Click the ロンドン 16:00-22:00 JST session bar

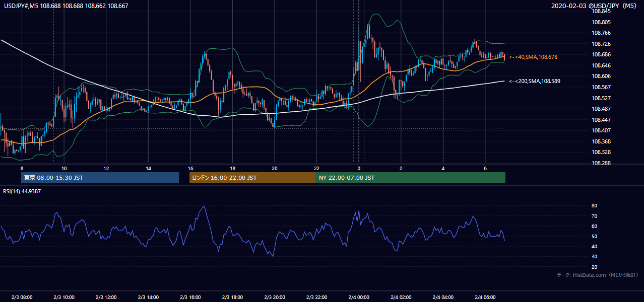252,178
